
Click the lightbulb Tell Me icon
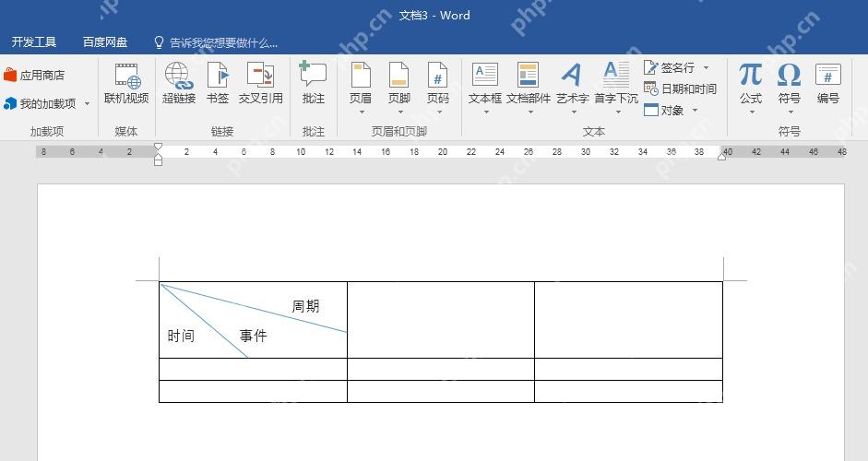pyautogui.click(x=159, y=42)
